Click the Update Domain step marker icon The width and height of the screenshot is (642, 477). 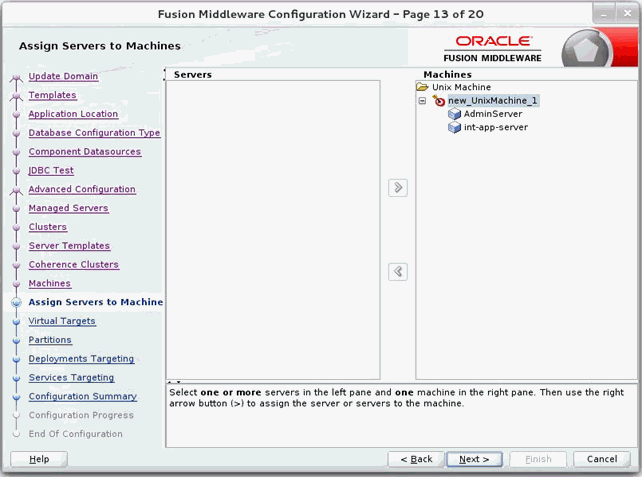pyautogui.click(x=16, y=77)
